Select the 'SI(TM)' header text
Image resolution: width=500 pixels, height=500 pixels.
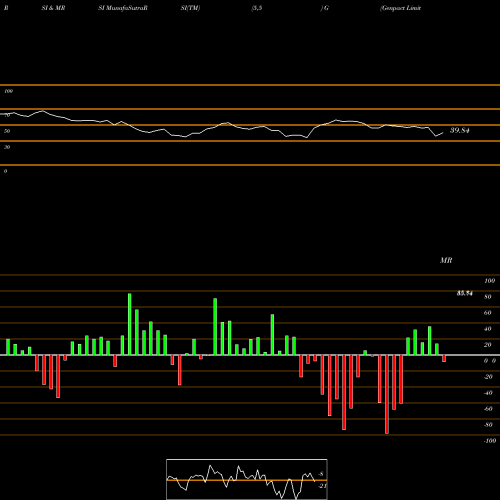pos(190,8)
